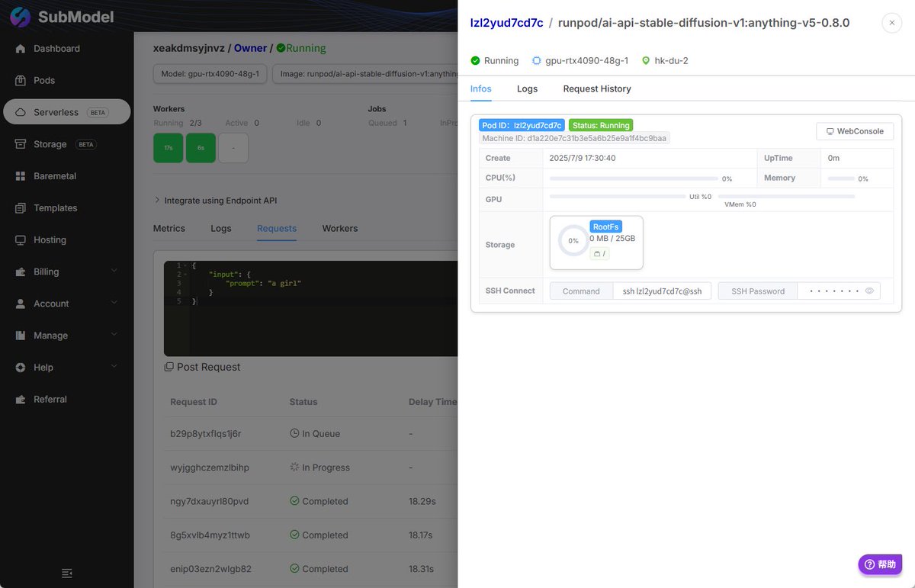Click the Owner breadcrumb link
The image size is (915, 588).
tap(250, 48)
